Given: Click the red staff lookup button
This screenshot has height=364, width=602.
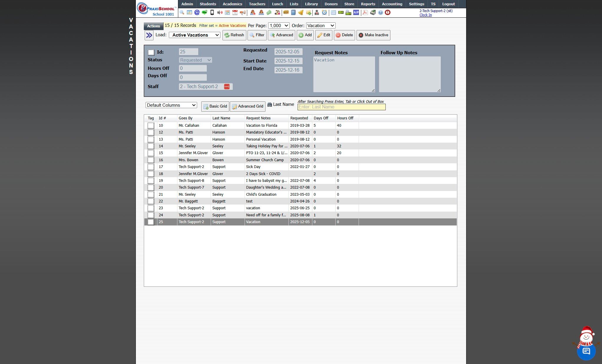Looking at the screenshot, I should (227, 86).
